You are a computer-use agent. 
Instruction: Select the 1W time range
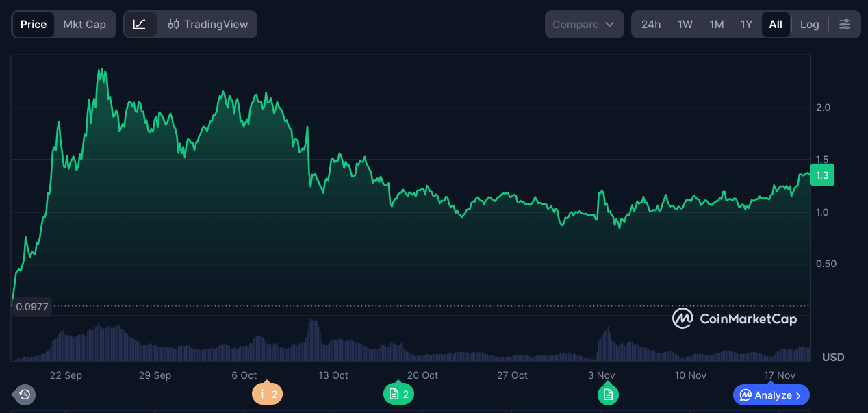pyautogui.click(x=685, y=25)
